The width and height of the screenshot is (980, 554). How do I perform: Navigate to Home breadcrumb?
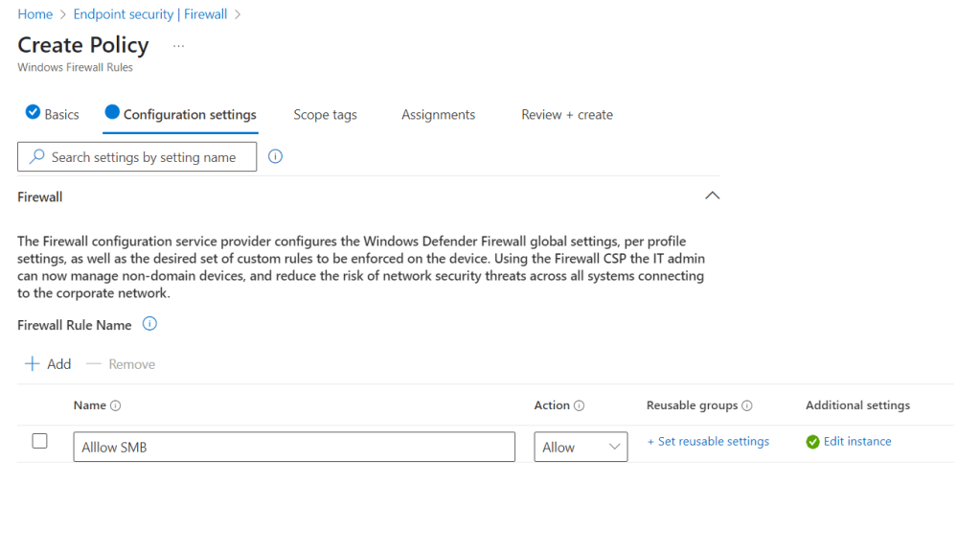click(x=34, y=14)
